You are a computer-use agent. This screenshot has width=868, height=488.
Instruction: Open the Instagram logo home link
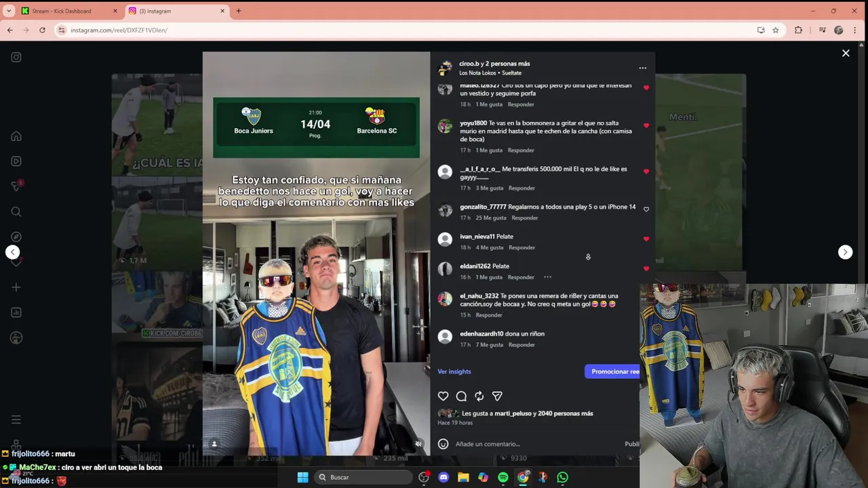(16, 58)
